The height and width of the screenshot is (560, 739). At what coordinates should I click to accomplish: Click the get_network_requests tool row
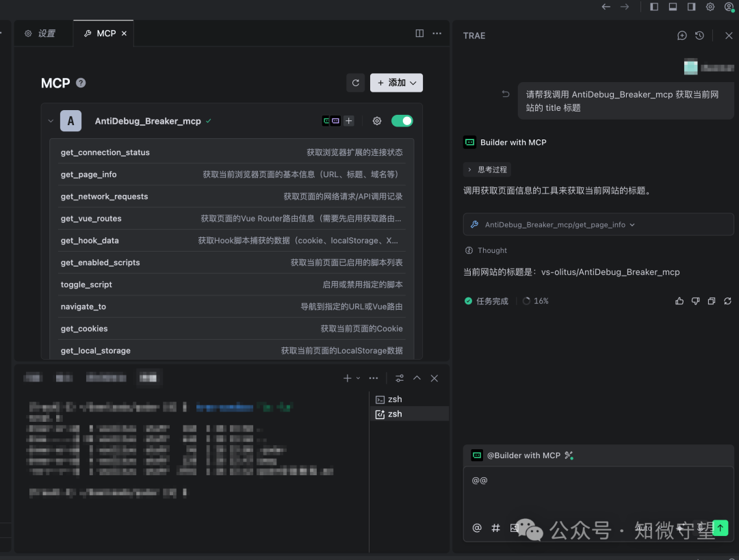coord(231,196)
